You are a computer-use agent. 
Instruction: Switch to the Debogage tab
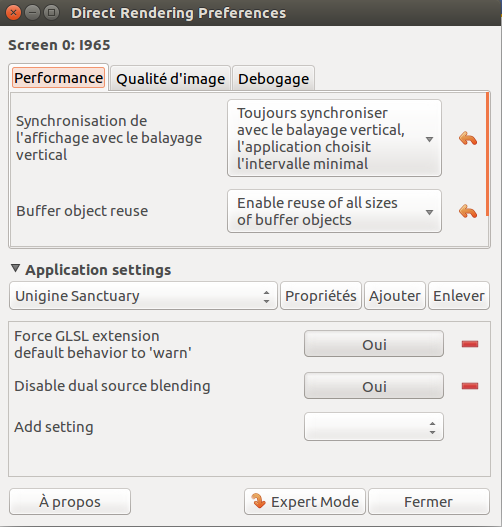(x=274, y=79)
